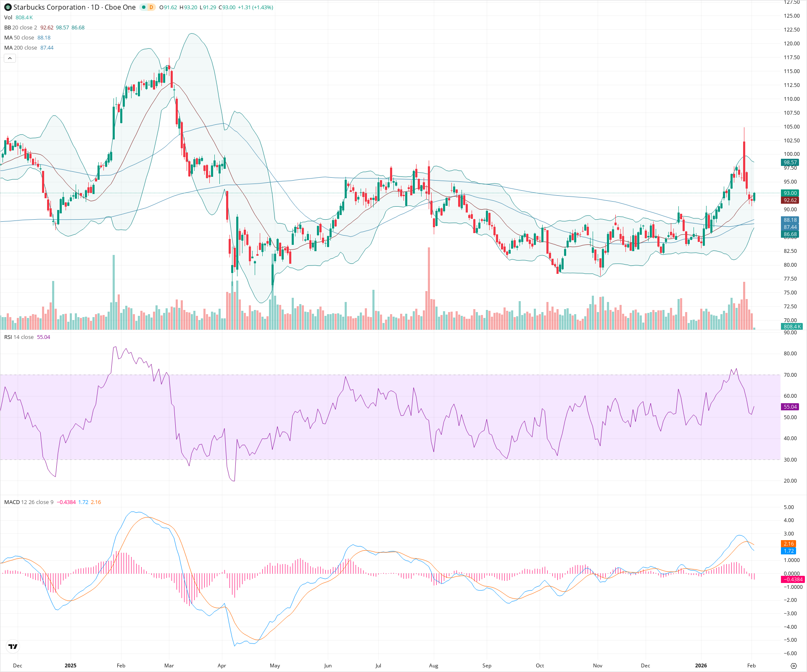Image resolution: width=807 pixels, height=672 pixels.
Task: Click the Starbucks logo in the chart header
Action: (x=8, y=8)
